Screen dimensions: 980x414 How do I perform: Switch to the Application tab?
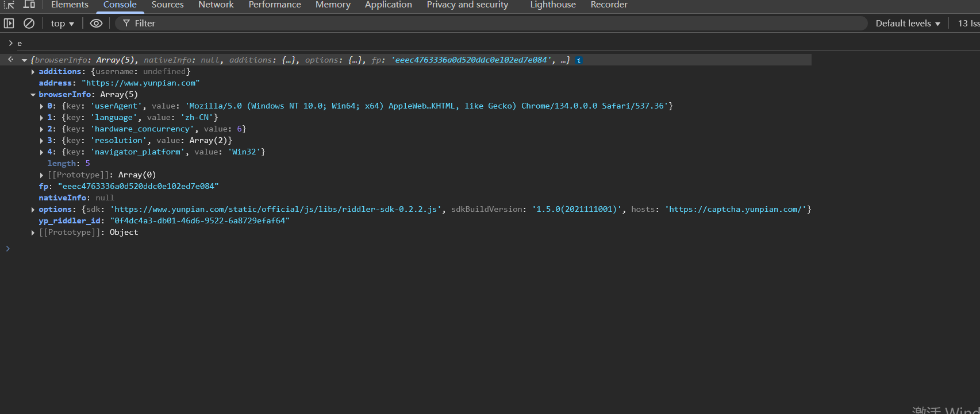click(x=388, y=5)
